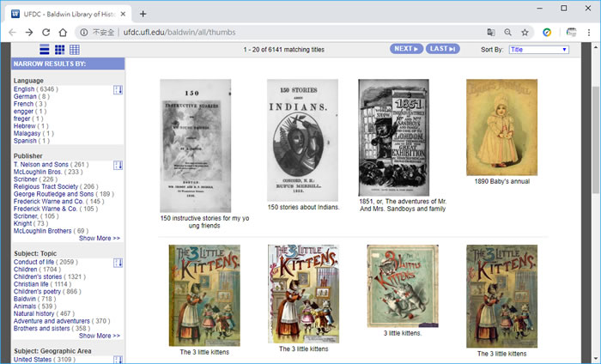
Task: Filter by publisher T. Nelson and Sons
Action: [x=41, y=164]
